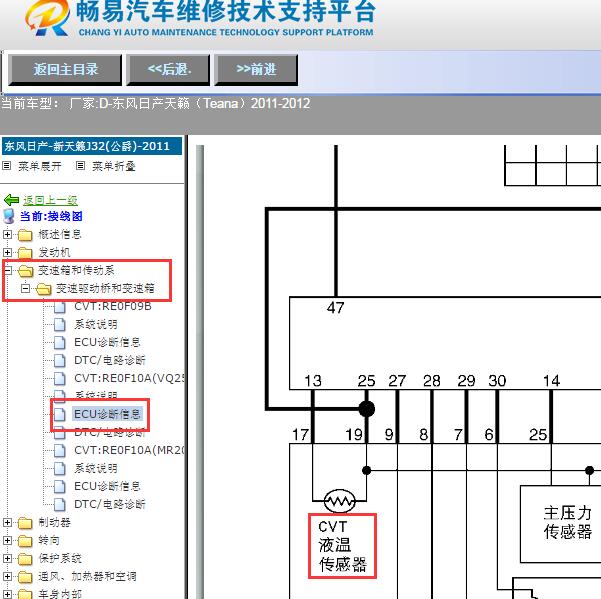Click the 转向 folder icon
This screenshot has width=601, height=599.
(x=25, y=541)
